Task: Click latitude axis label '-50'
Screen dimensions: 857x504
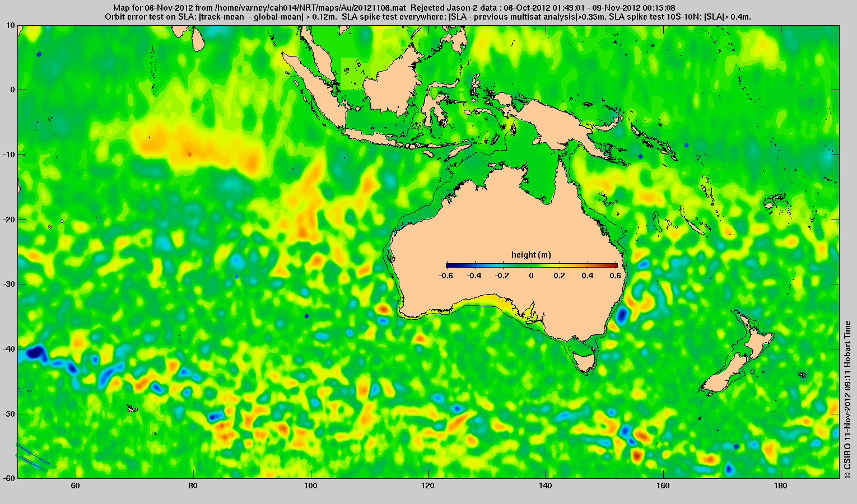Action: coord(9,413)
